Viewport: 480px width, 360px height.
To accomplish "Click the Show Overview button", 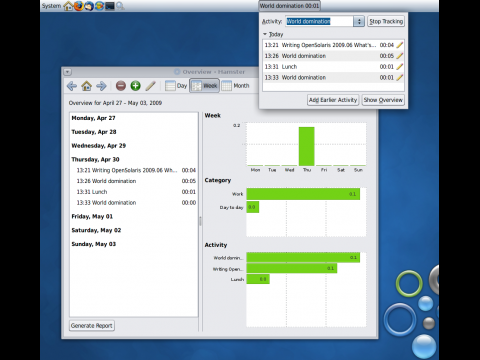I will pyautogui.click(x=383, y=100).
